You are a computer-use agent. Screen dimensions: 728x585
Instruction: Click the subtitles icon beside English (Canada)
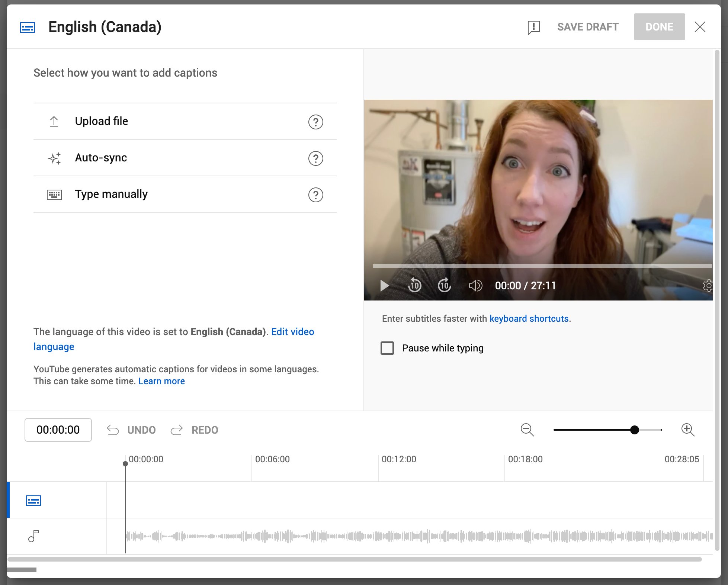(x=28, y=28)
